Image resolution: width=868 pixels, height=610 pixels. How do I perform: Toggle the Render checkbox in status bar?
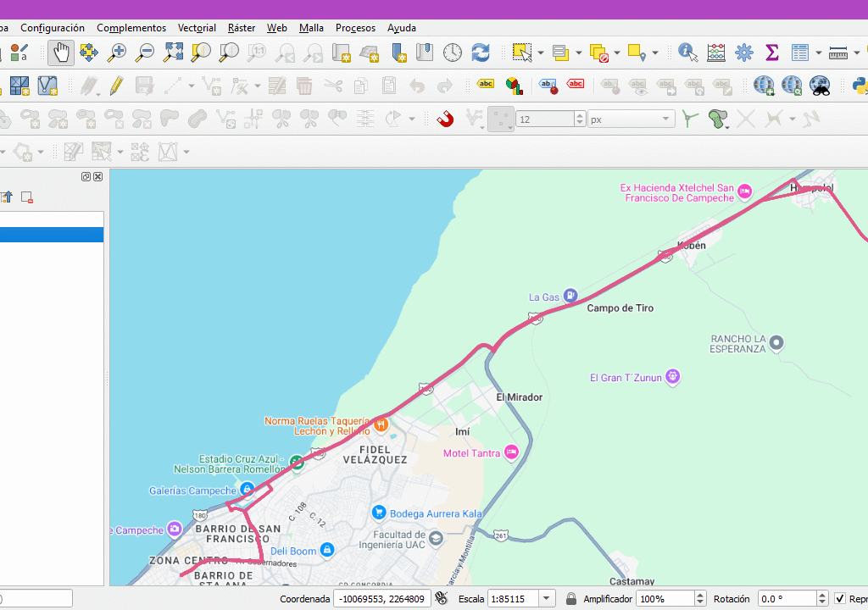(840, 599)
